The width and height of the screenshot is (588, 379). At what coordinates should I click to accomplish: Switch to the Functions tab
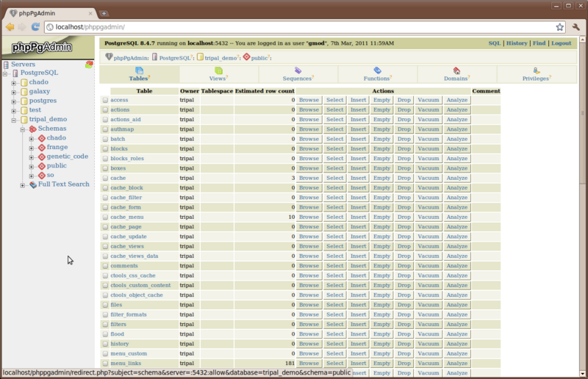[378, 74]
